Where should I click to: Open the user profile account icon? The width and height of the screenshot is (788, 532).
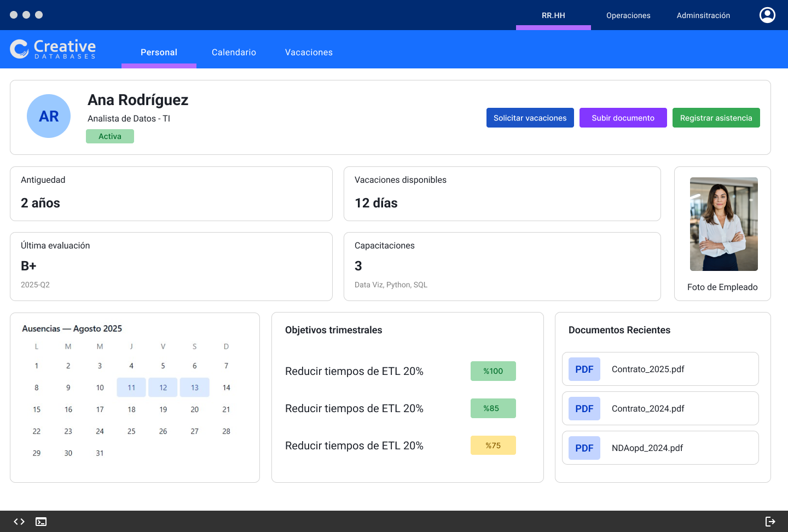click(x=767, y=15)
